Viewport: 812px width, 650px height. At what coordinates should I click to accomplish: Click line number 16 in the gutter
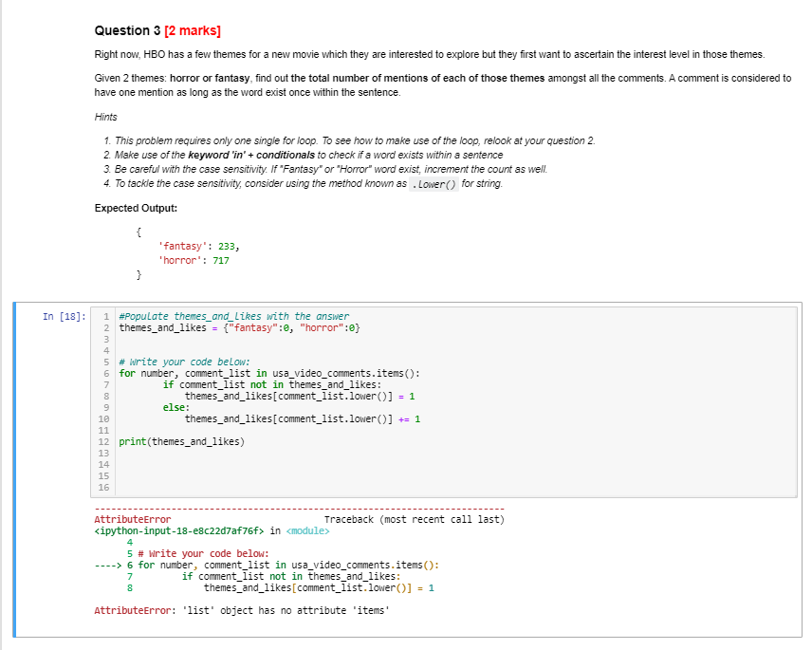[x=103, y=488]
